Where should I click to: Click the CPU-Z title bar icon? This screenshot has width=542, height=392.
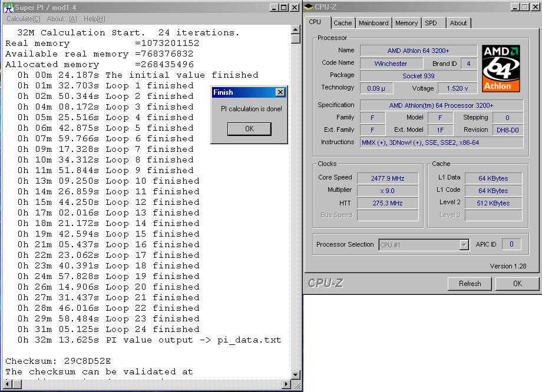pos(309,6)
